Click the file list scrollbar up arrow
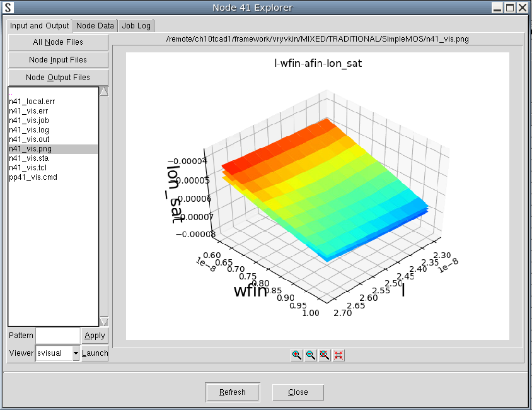Viewport: 532px width, 410px height. 103,90
